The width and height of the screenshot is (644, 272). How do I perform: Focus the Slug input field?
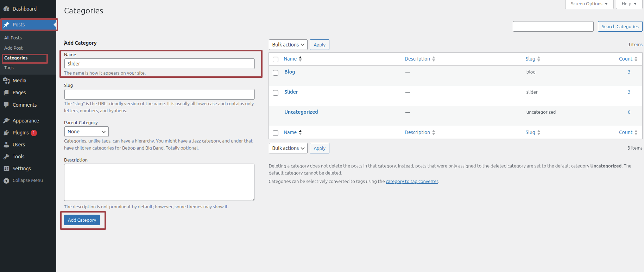pos(159,94)
